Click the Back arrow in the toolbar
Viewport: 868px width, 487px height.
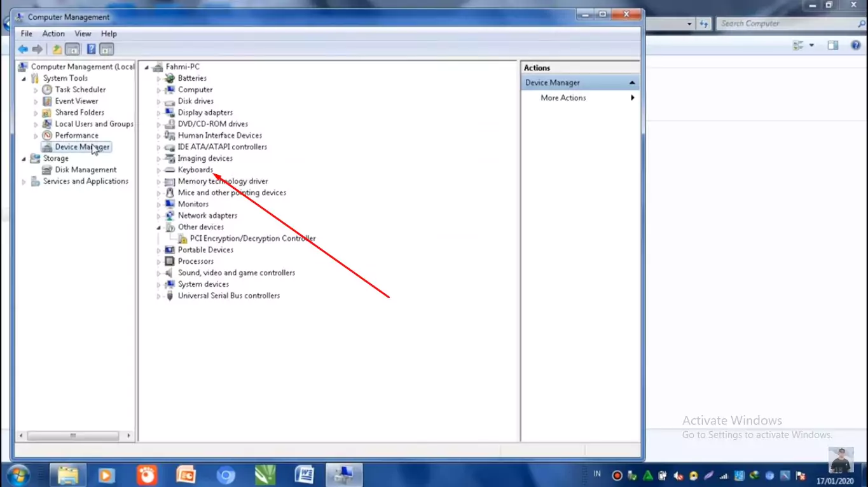coord(23,49)
